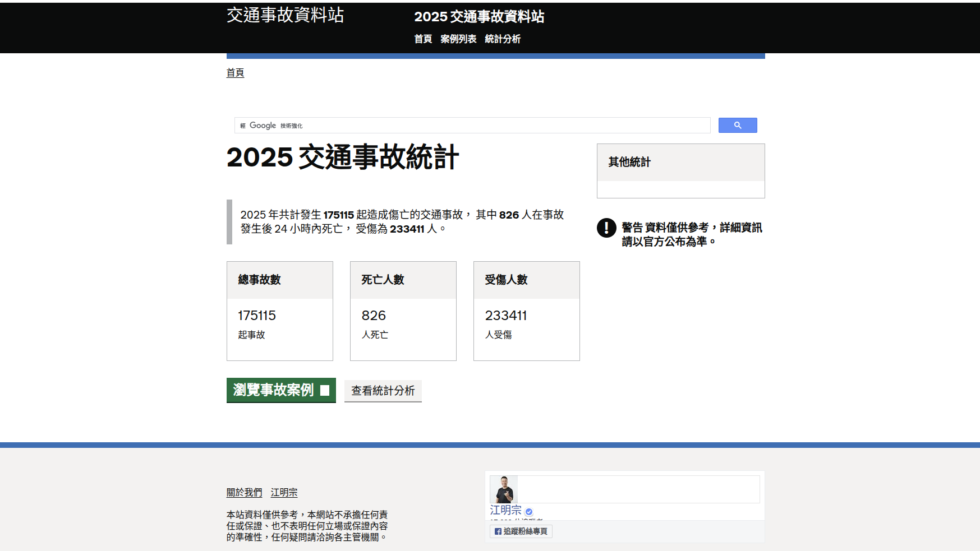980x551 pixels.
Task: Select the 其他統計 panel heading
Action: click(629, 162)
